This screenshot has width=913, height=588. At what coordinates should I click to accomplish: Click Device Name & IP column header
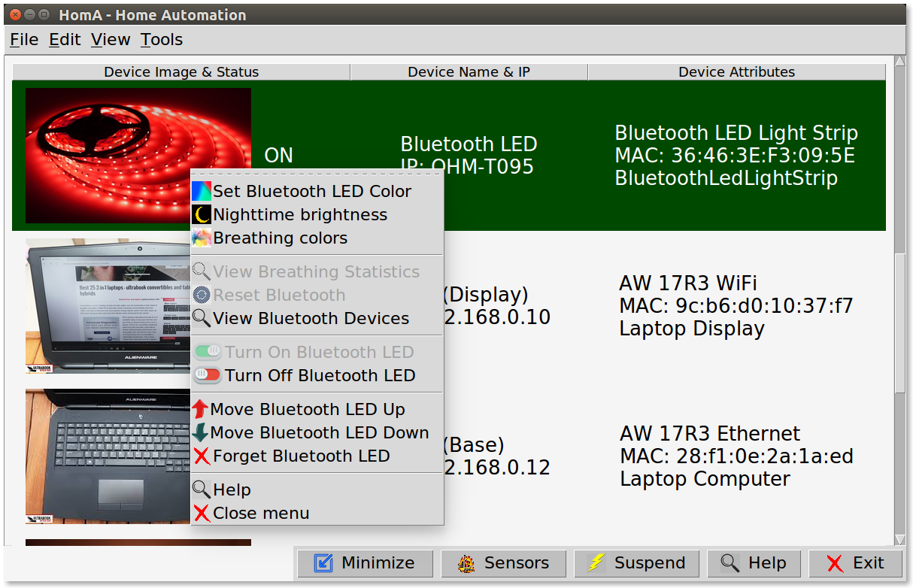click(469, 72)
